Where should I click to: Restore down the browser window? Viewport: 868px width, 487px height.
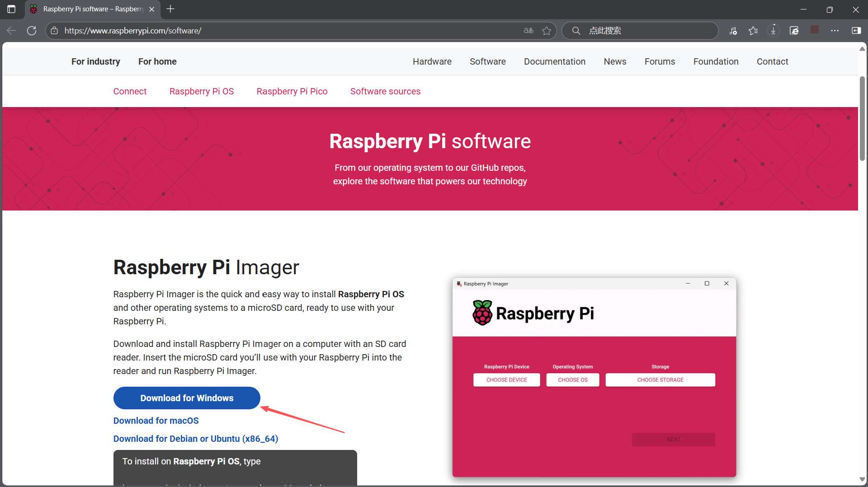(x=830, y=9)
